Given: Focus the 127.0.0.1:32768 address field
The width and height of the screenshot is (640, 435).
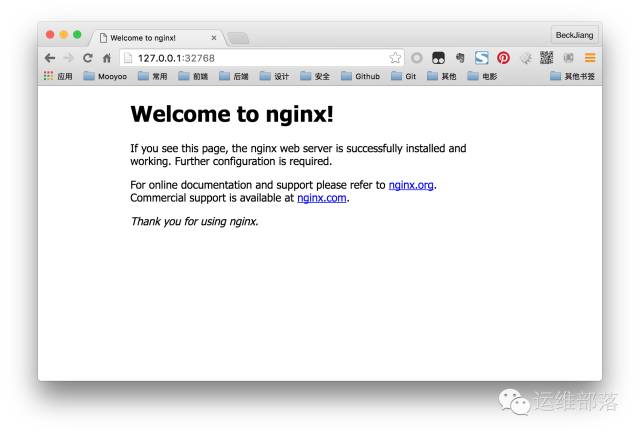Looking at the screenshot, I should click(x=261, y=58).
